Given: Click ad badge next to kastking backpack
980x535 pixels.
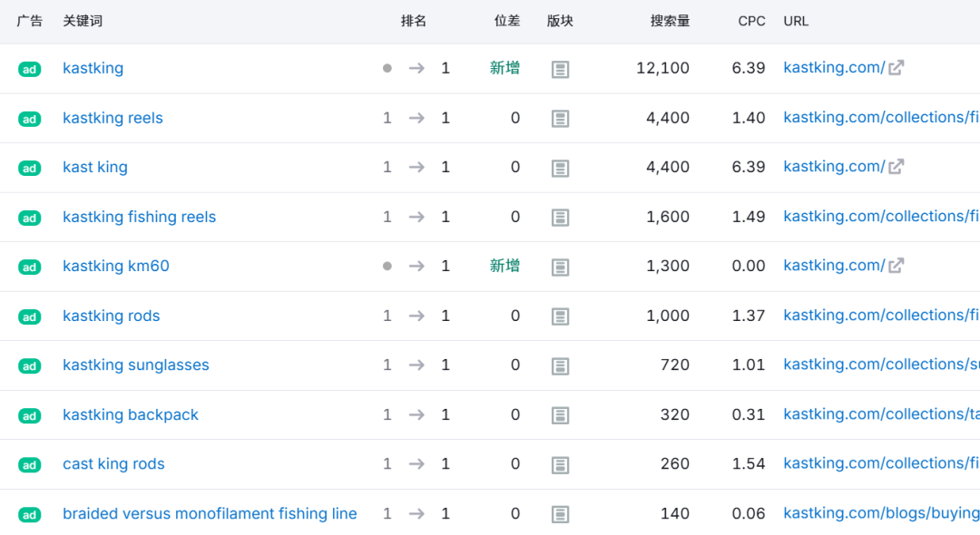Looking at the screenshot, I should [30, 415].
